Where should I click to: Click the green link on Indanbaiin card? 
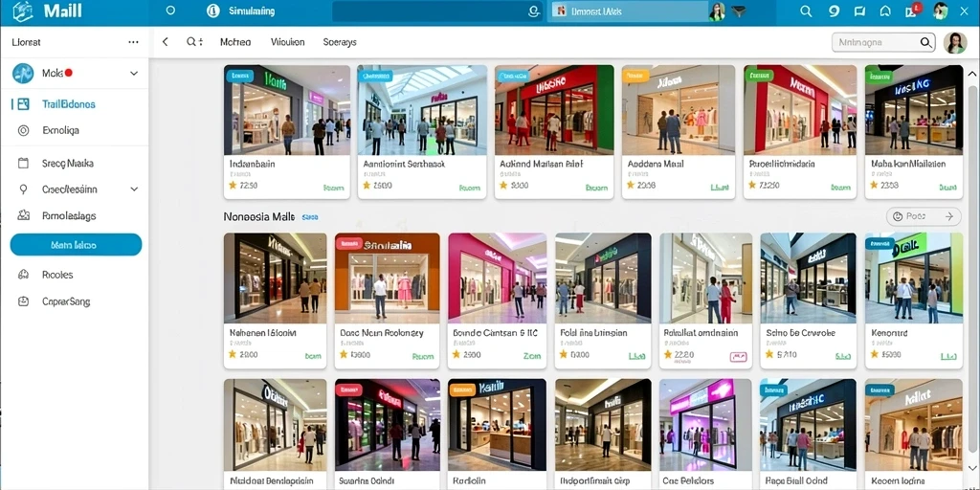(334, 187)
